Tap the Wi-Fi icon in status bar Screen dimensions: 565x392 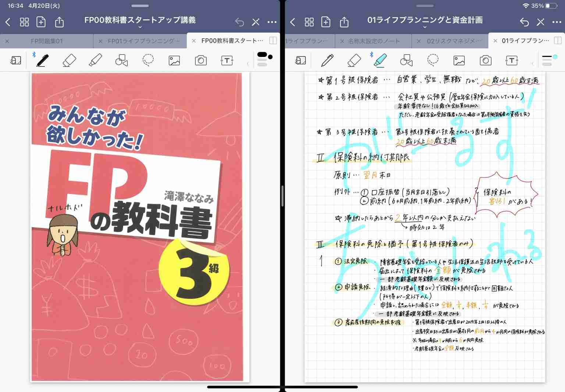pos(526,6)
